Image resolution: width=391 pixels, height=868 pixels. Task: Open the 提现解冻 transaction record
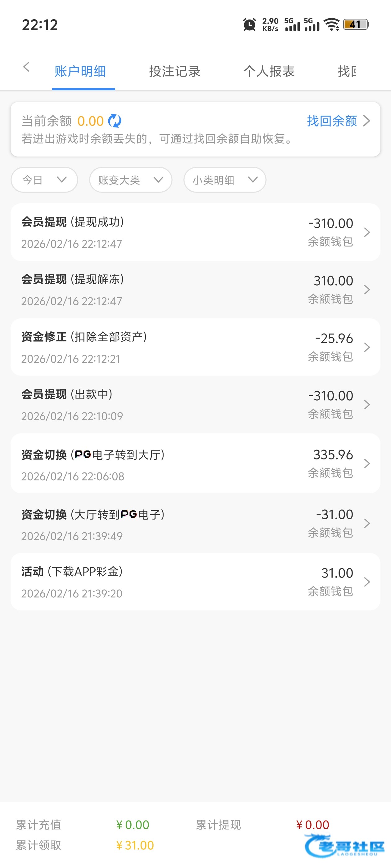coord(195,290)
